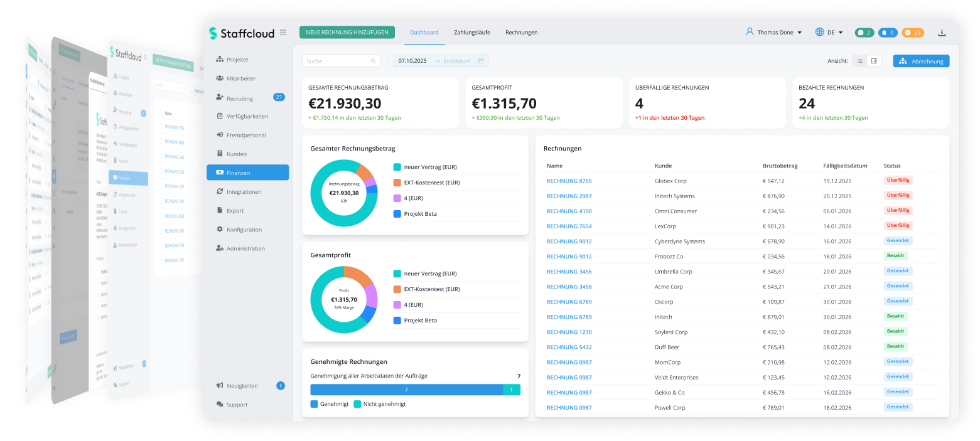Click the calendar icon in date range field
Screen dimensions: 980x441
481,61
